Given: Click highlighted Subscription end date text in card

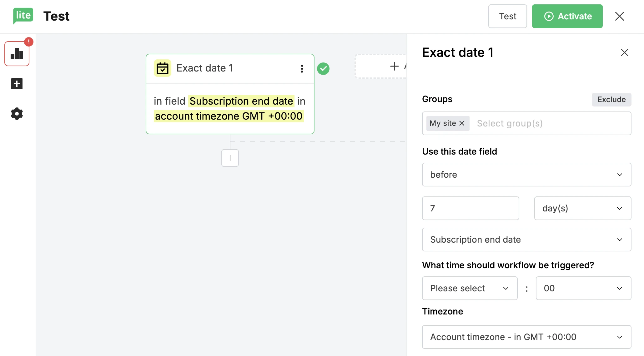Looking at the screenshot, I should [x=241, y=101].
